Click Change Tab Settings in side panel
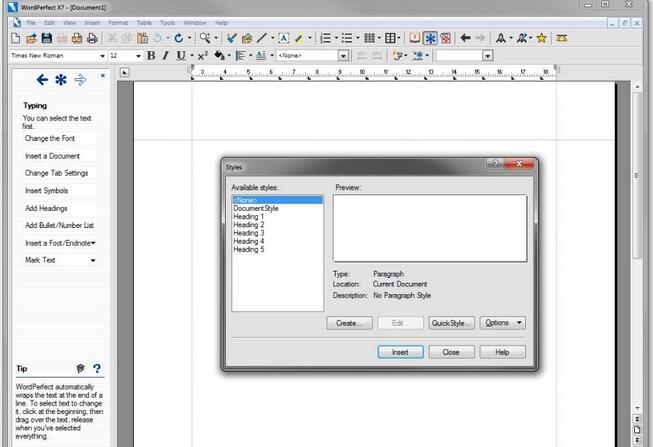653x447 pixels. tap(57, 173)
